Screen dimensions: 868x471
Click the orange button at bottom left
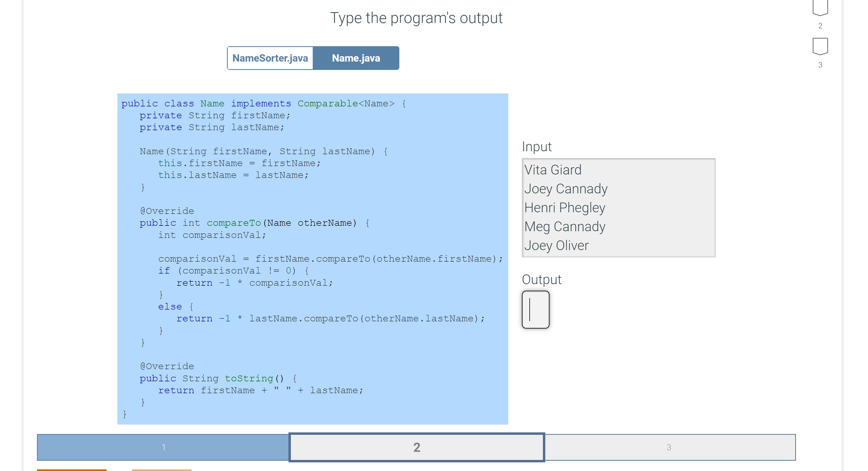[x=72, y=469]
